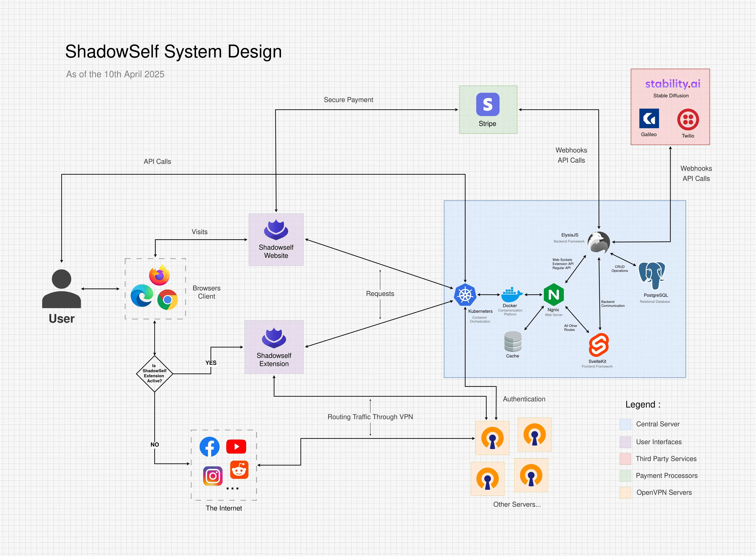
Task: Select the 'Browsers Client' label
Action: (x=207, y=292)
